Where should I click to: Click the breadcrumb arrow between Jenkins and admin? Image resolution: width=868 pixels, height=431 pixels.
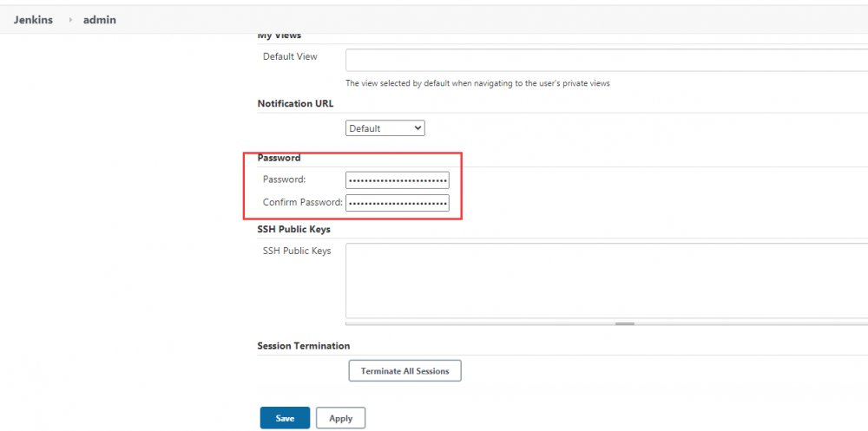click(x=70, y=19)
